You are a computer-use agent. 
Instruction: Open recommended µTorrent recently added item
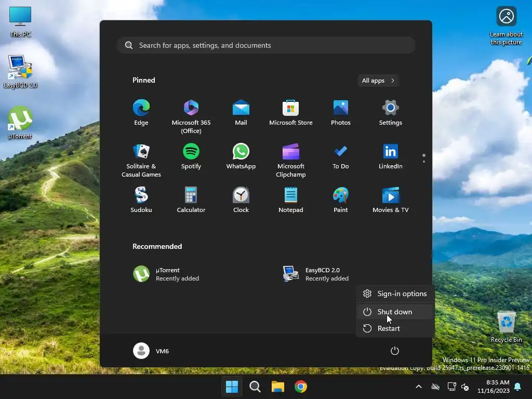click(166, 274)
